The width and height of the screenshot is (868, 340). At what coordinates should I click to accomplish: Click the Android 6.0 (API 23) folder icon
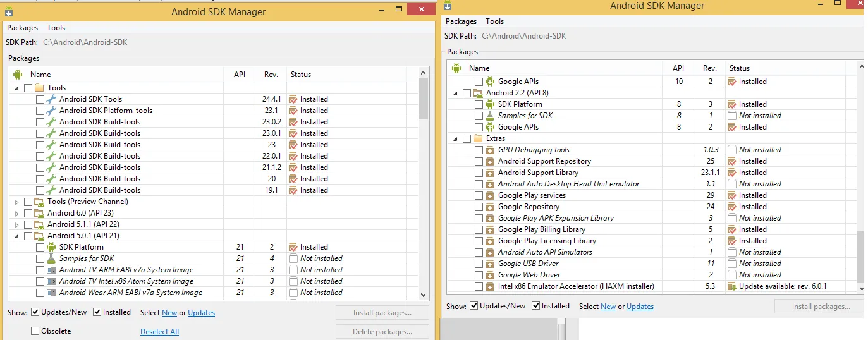click(39, 213)
